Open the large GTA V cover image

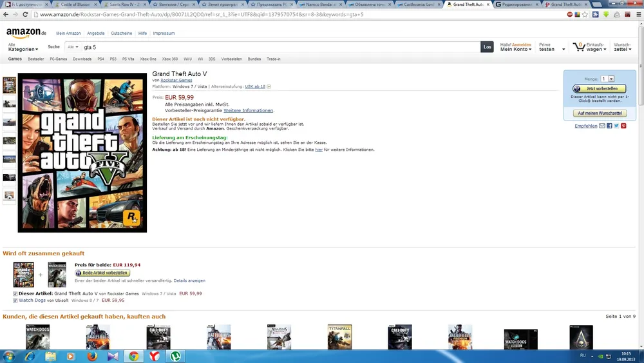[82, 153]
